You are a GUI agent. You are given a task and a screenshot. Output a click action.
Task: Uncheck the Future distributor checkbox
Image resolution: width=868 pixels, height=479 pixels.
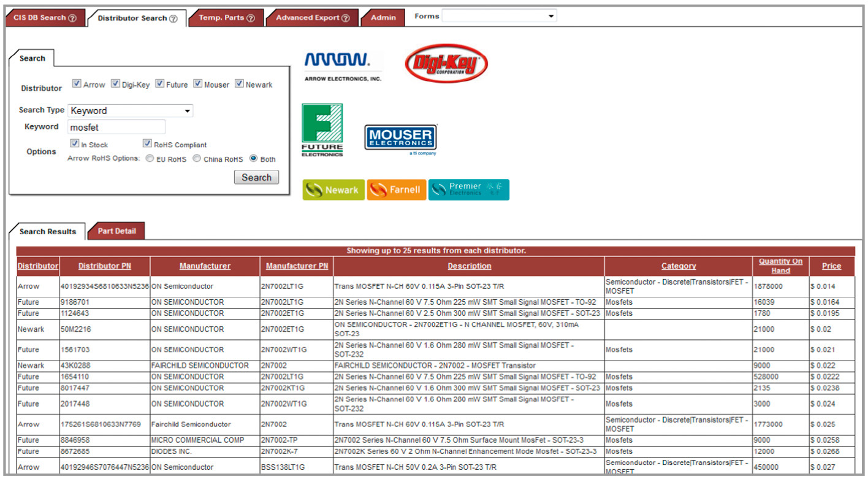coord(159,84)
